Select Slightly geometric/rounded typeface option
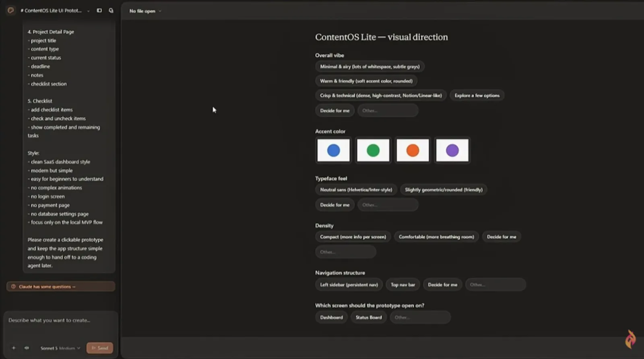 444,190
